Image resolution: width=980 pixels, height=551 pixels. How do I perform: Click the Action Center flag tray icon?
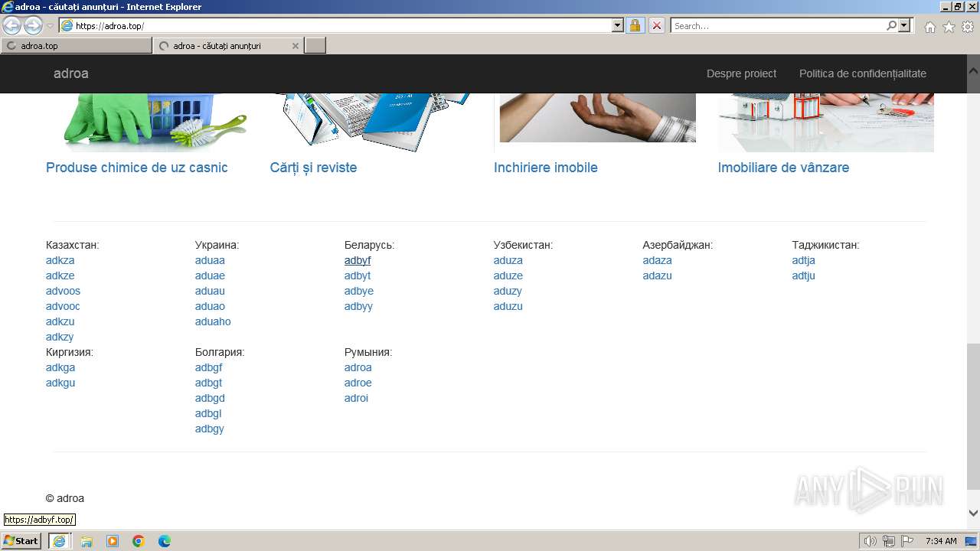[x=907, y=541]
